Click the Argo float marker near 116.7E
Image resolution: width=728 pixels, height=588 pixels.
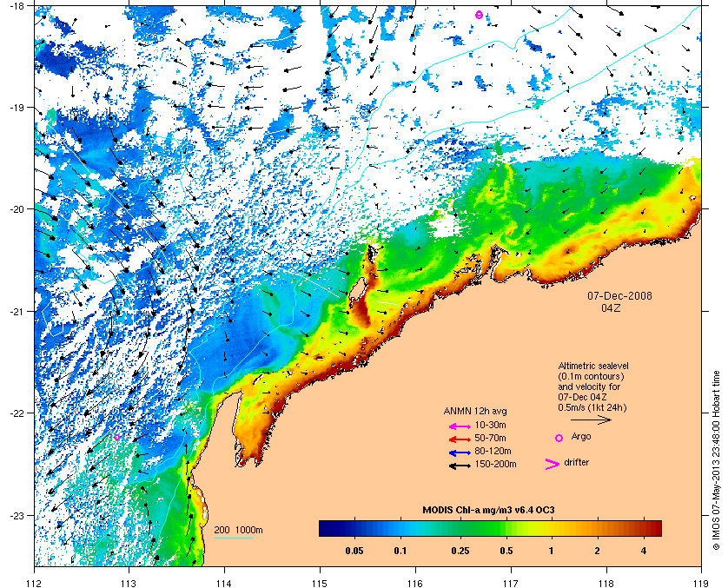480,15
